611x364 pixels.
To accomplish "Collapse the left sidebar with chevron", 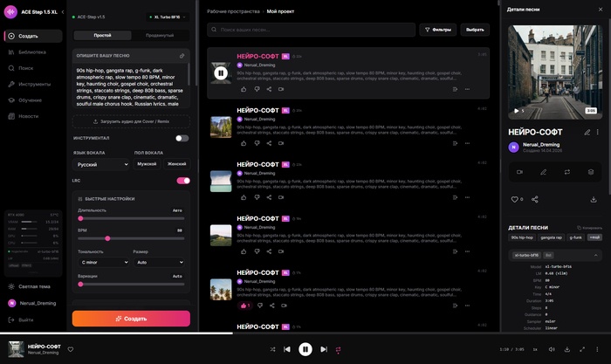I will 63,12.
